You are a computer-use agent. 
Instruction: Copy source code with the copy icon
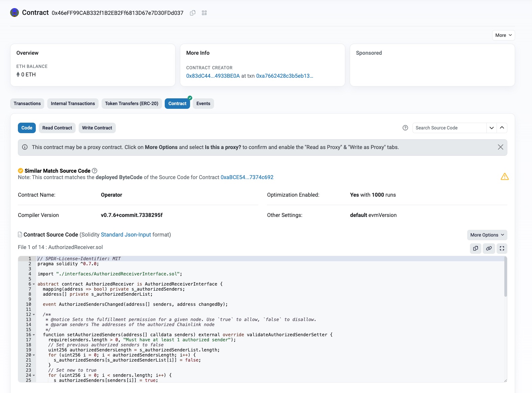(x=475, y=248)
